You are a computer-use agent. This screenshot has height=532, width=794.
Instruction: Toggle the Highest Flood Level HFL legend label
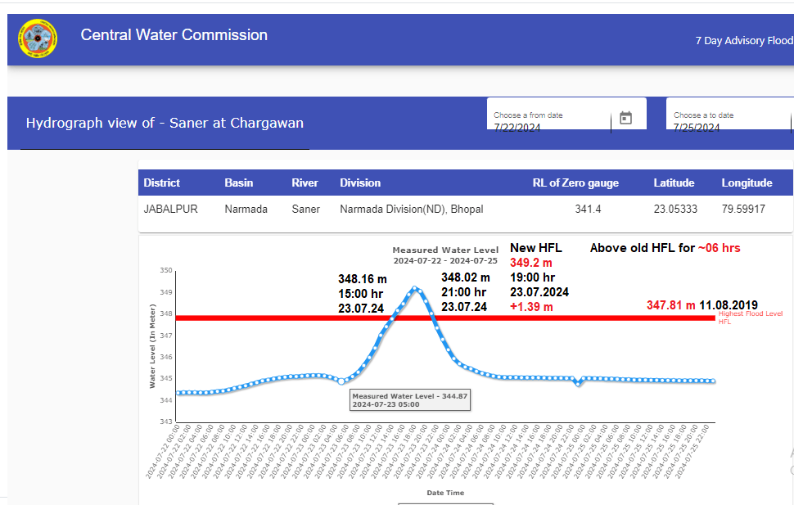pos(748,318)
